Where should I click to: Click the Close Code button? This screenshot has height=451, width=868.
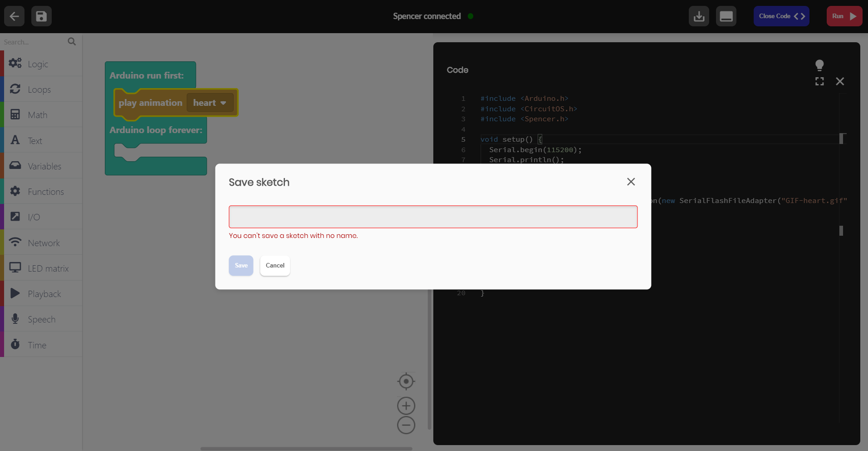click(781, 16)
